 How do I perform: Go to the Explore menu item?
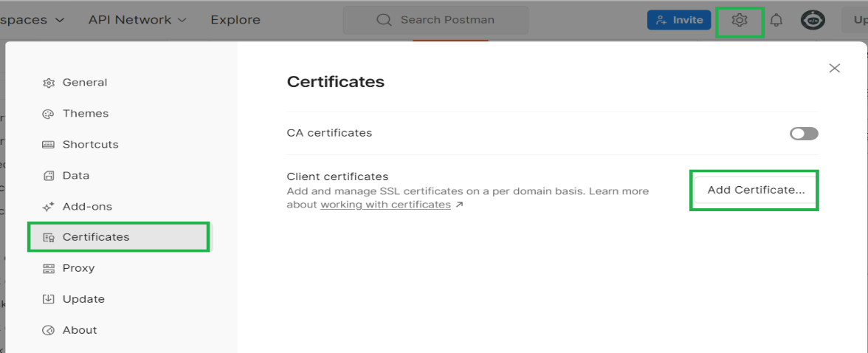coord(235,20)
